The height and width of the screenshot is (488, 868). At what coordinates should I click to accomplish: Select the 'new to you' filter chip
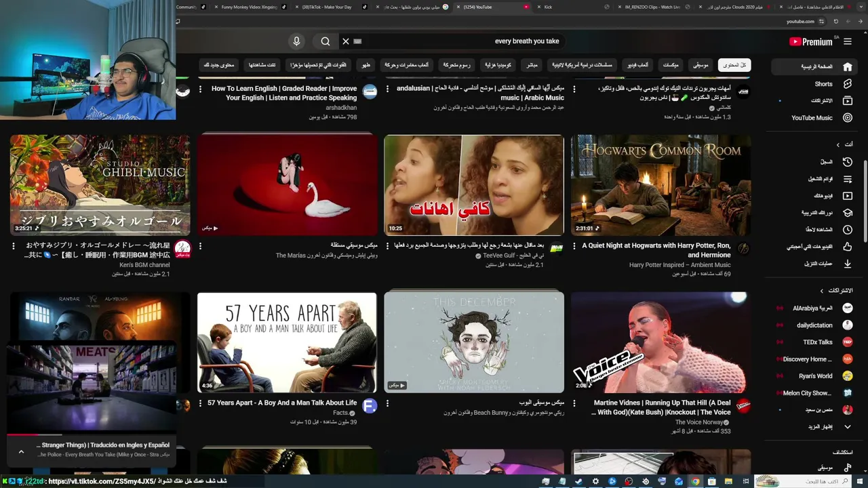click(219, 65)
